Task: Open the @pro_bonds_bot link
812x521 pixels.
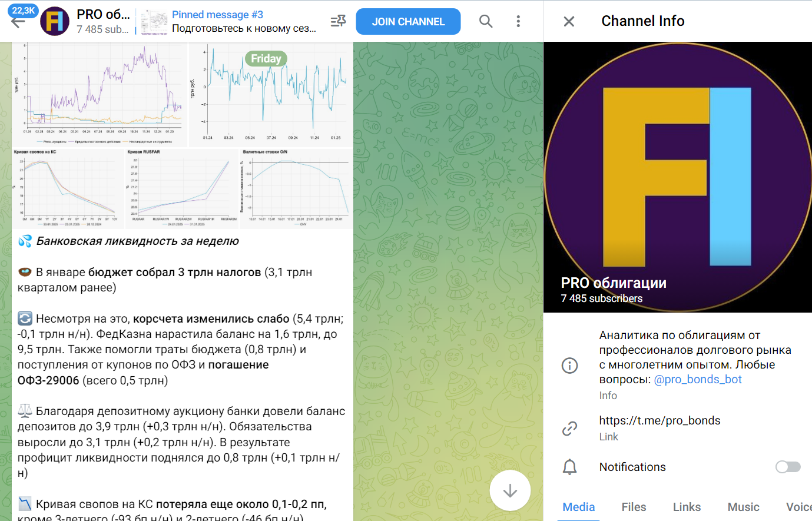Action: tap(698, 380)
